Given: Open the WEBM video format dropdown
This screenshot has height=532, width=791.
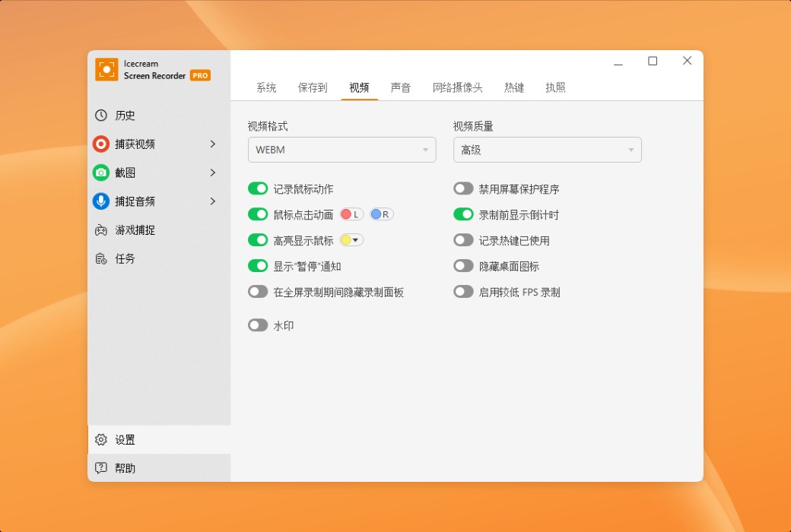Looking at the screenshot, I should [341, 150].
